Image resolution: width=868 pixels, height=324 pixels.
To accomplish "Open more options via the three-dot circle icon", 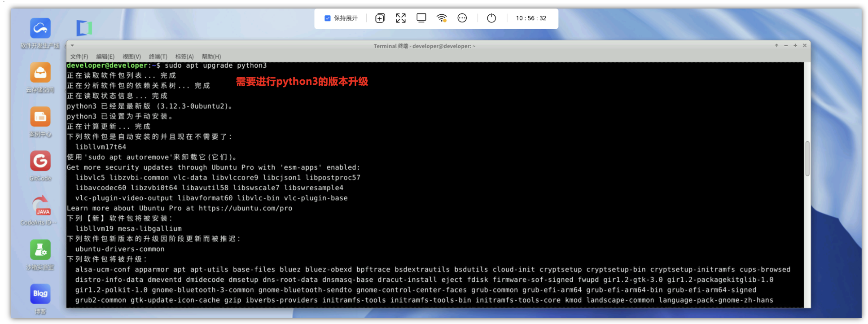I will [x=462, y=18].
